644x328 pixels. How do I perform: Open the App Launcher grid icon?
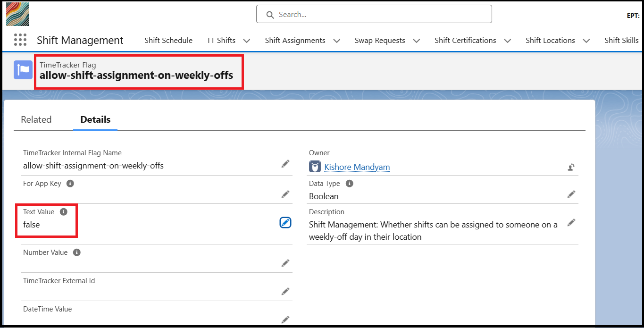pos(20,40)
